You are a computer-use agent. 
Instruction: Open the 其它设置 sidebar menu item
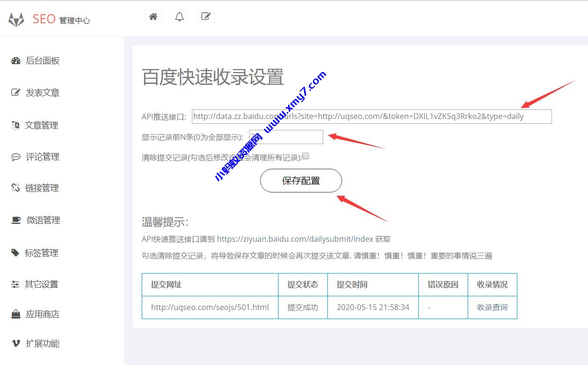tap(41, 284)
